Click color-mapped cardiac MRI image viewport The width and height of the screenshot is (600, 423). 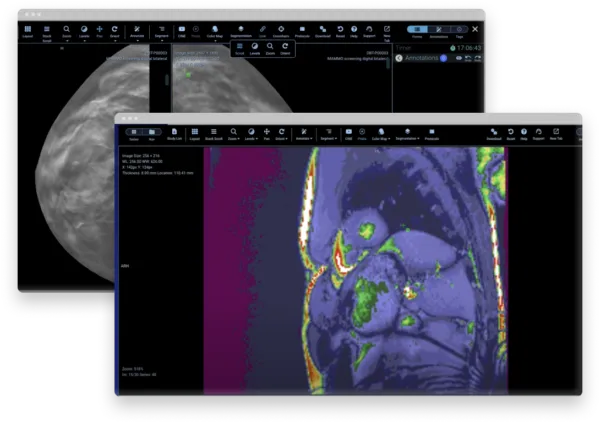355,270
